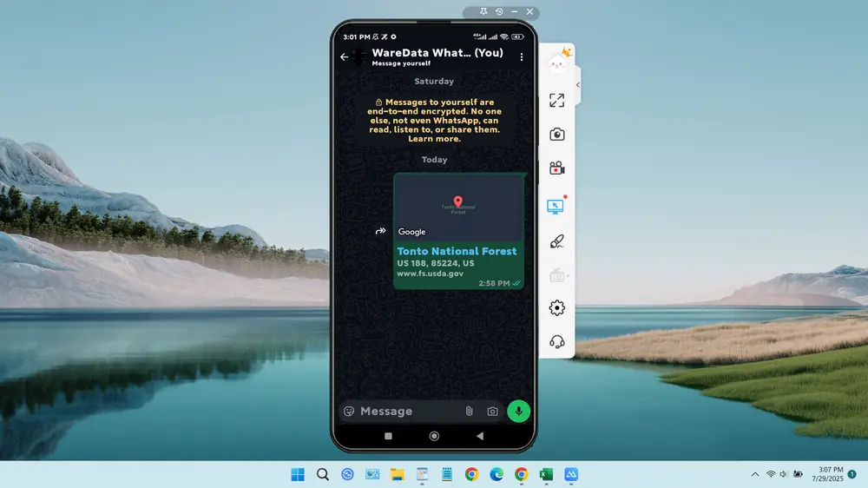Open the taskbar clock showing 3:07 PM
868x488 pixels.
(x=827, y=474)
